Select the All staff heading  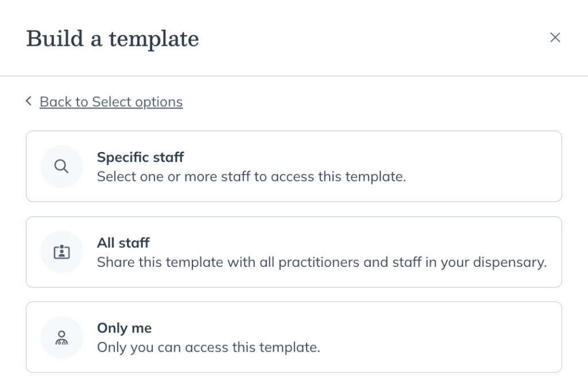(123, 243)
